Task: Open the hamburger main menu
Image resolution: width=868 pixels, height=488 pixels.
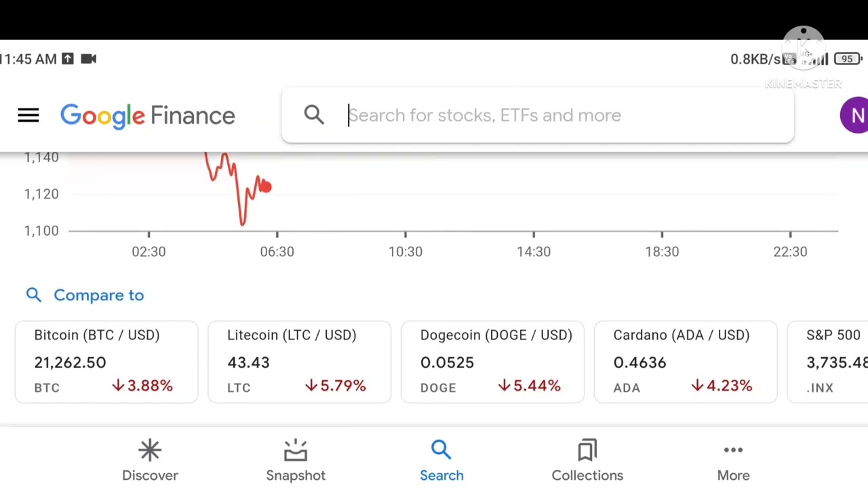Action: (28, 115)
